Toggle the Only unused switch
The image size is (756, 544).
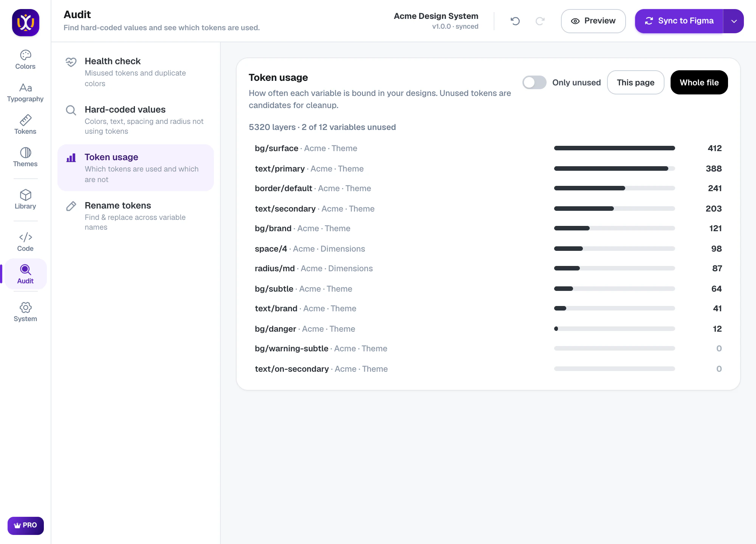(x=534, y=82)
